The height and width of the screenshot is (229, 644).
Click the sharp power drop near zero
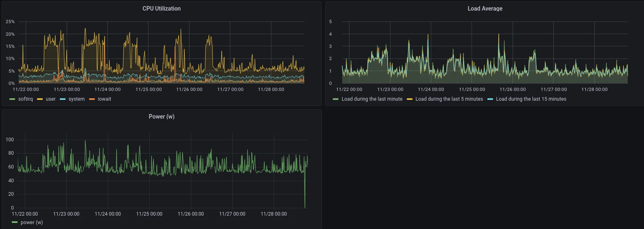point(305,205)
